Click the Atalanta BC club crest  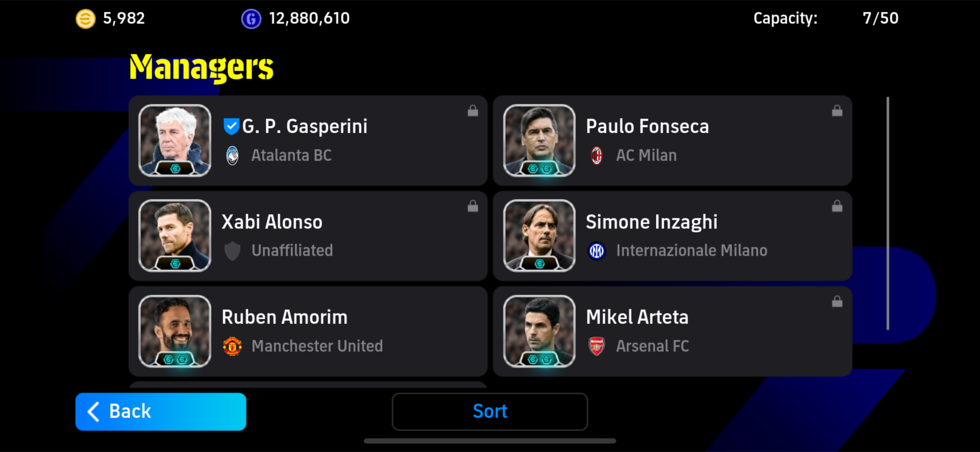click(x=232, y=155)
